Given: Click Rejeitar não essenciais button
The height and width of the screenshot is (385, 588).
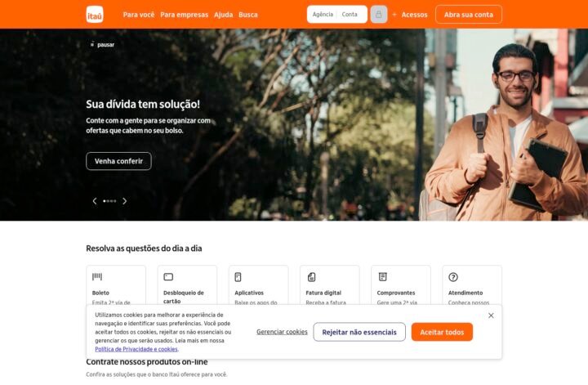Looking at the screenshot, I should (359, 332).
